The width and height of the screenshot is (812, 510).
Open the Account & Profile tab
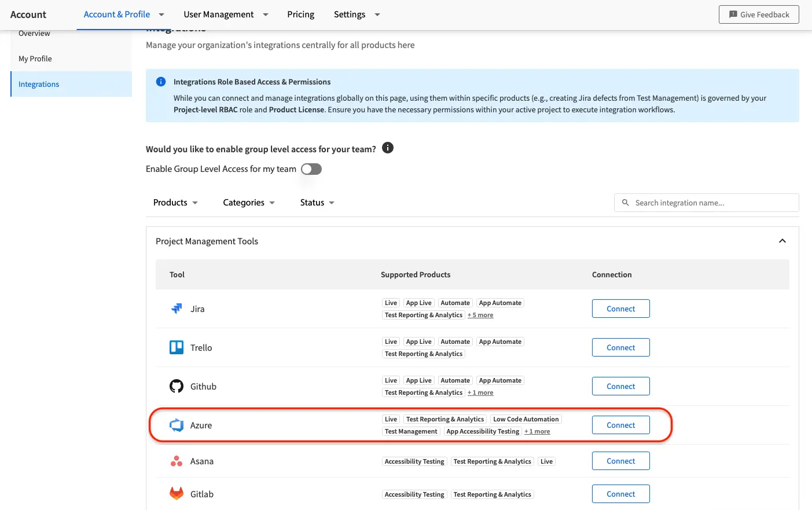(117, 14)
